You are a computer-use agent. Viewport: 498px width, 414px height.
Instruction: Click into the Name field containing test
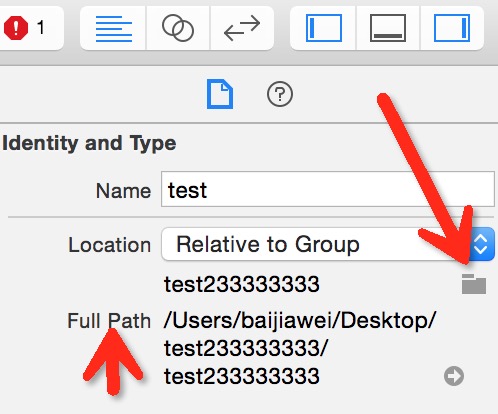pyautogui.click(x=328, y=189)
